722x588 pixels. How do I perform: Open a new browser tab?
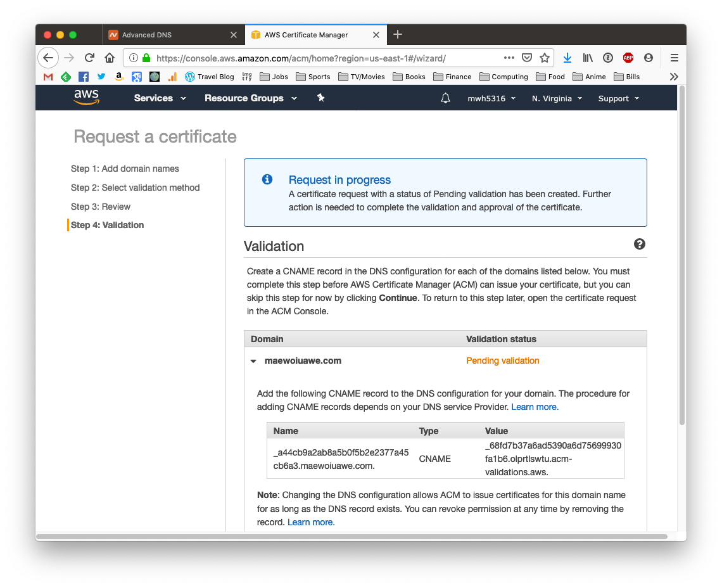[398, 35]
